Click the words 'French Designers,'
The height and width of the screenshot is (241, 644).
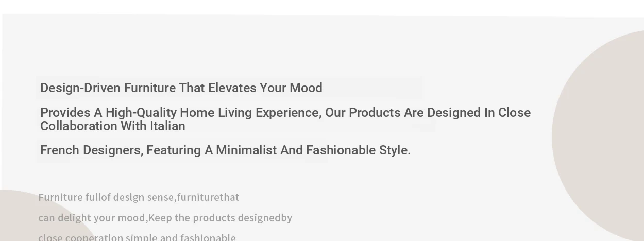point(92,150)
